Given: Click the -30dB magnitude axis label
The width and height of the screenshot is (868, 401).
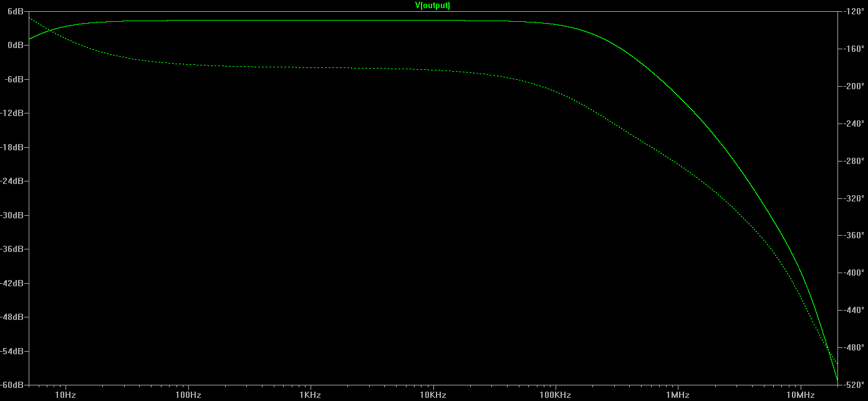Looking at the screenshot, I should [x=13, y=215].
